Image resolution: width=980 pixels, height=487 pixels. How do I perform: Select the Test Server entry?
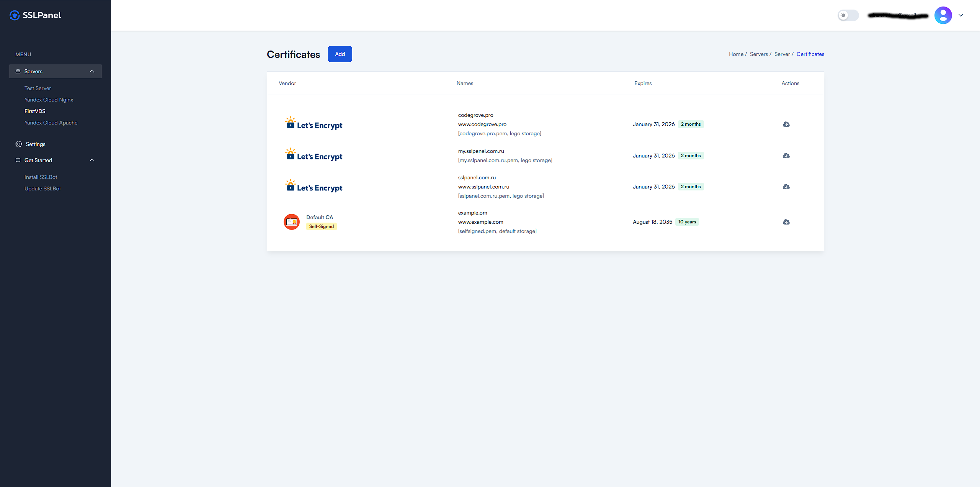(x=38, y=88)
